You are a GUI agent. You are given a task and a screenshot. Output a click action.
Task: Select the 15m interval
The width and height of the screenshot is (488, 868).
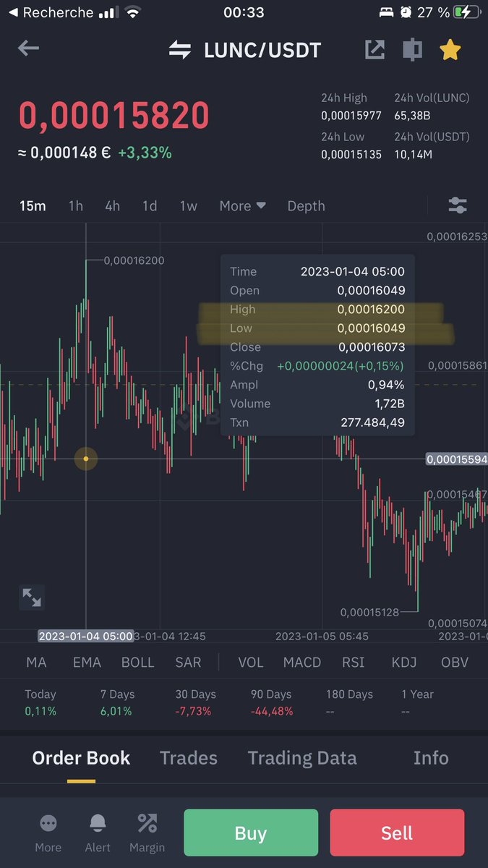coord(33,206)
